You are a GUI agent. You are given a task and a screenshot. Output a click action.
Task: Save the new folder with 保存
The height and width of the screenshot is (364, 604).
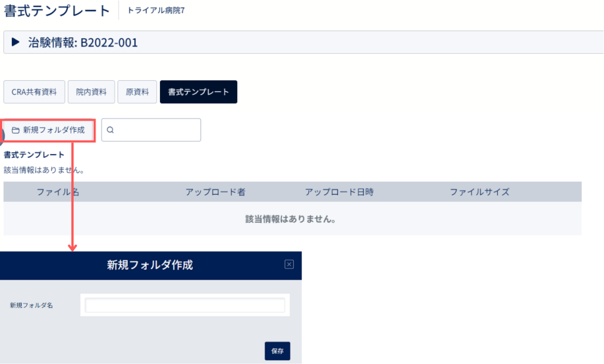[277, 351]
